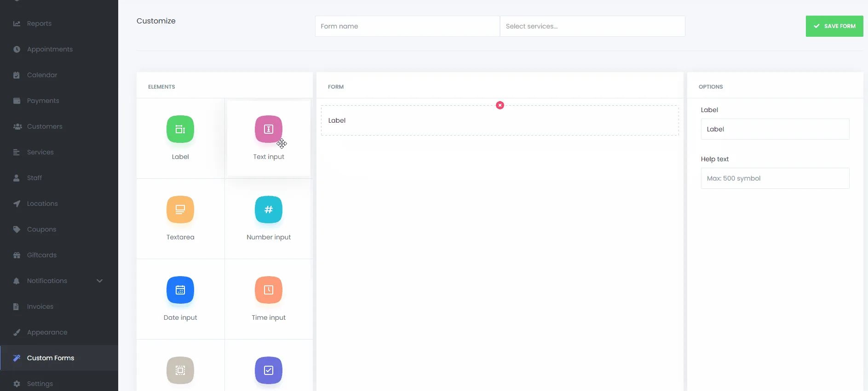
Task: Click the Help text input field
Action: point(775,178)
